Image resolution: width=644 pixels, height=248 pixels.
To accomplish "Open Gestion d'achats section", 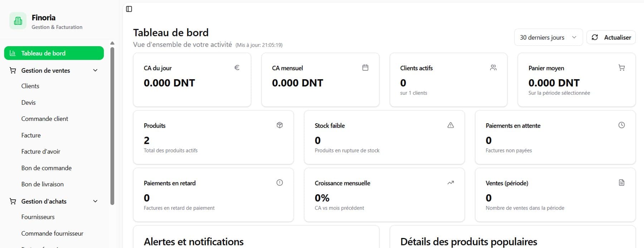I will click(54, 201).
